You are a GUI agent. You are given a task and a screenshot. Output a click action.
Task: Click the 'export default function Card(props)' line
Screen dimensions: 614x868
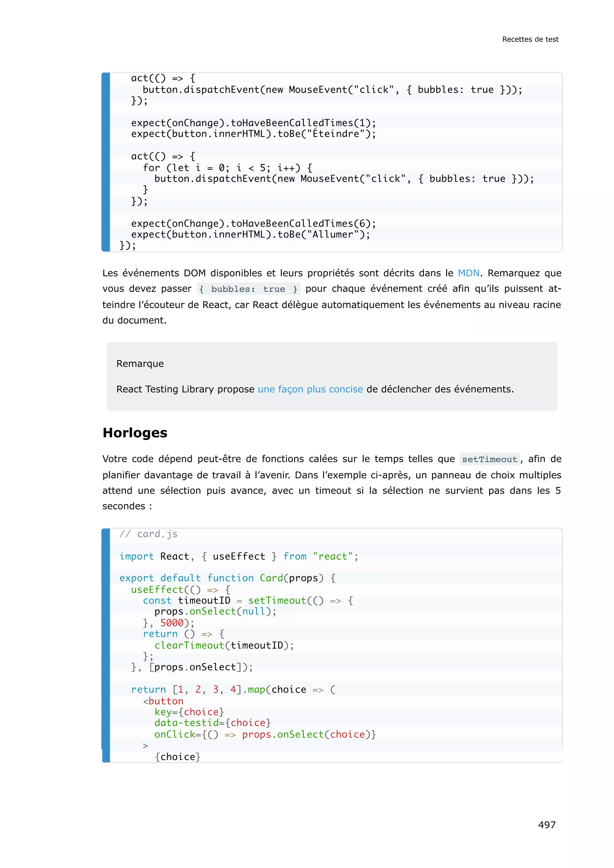[227, 578]
